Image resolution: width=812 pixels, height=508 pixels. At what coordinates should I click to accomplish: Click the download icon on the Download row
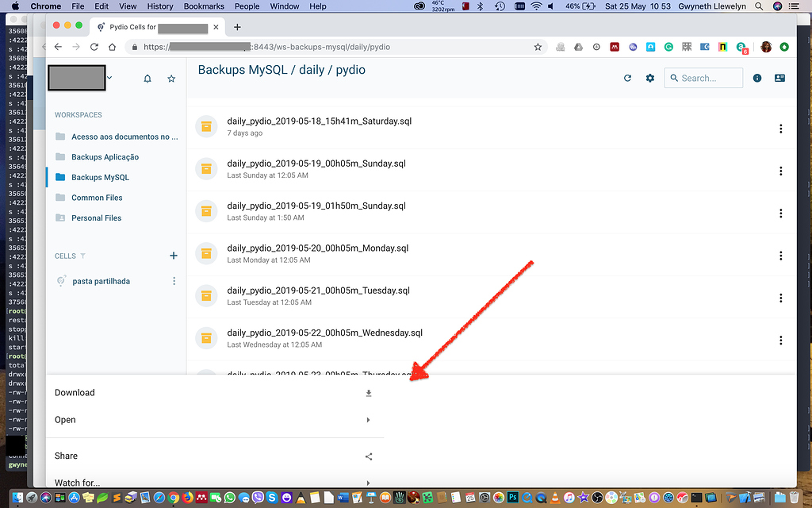click(368, 392)
